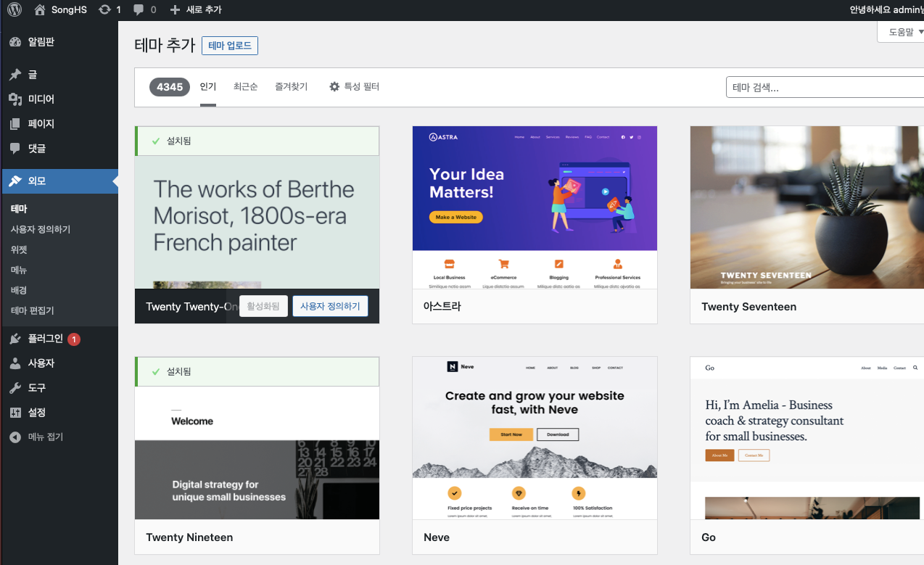Open the updates icon showing 1
Viewport: 924px width, 565px height.
click(105, 9)
